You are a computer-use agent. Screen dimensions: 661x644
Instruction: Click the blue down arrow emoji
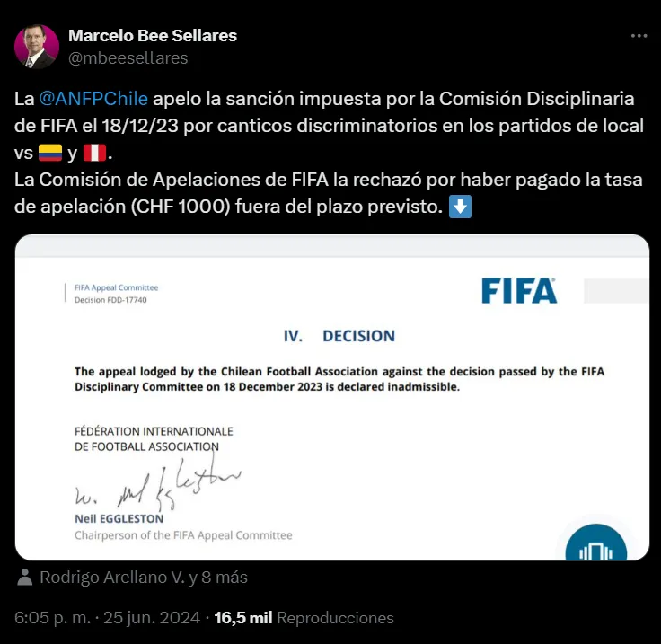460,207
